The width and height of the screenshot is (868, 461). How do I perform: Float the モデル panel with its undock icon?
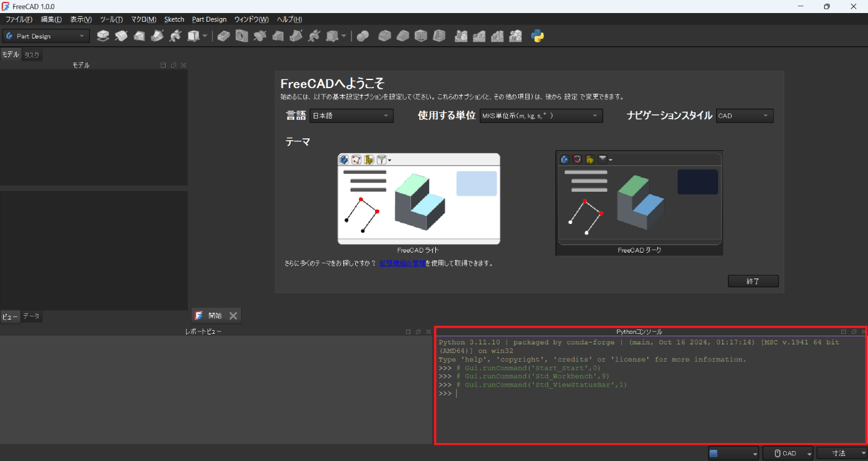click(173, 65)
